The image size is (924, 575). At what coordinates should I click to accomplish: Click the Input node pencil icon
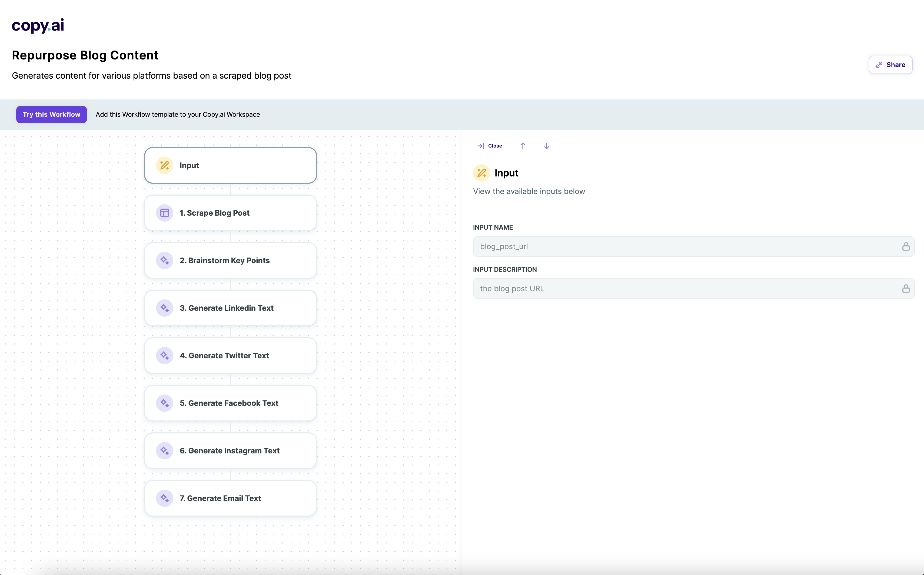164,165
